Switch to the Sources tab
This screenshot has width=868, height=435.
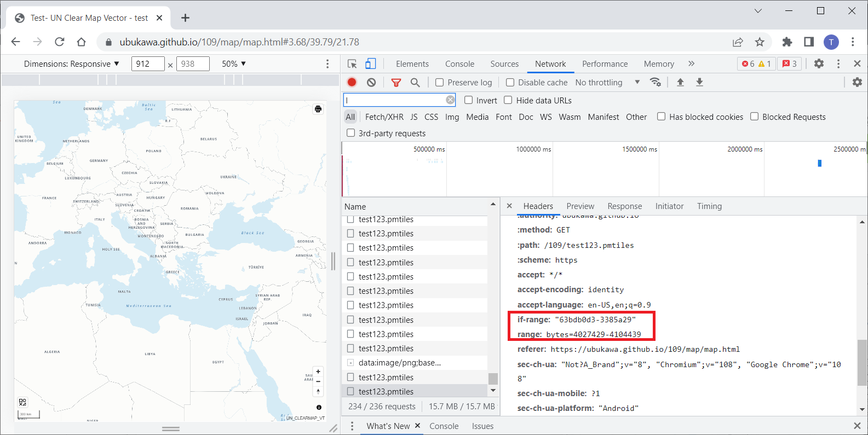(x=504, y=64)
